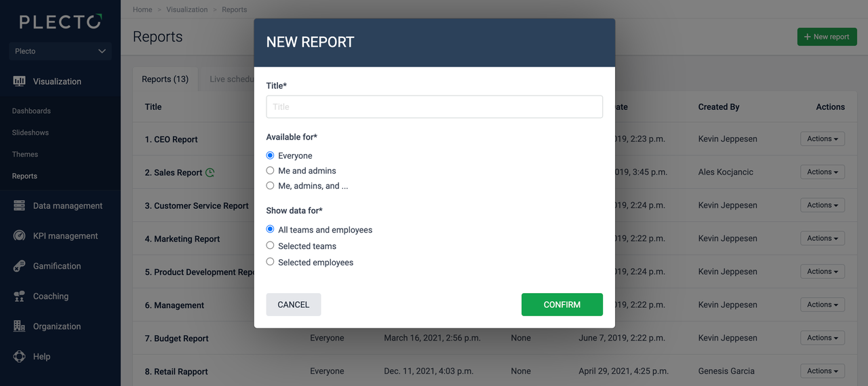Click the Organization building icon
Image resolution: width=868 pixels, height=386 pixels.
19,326
